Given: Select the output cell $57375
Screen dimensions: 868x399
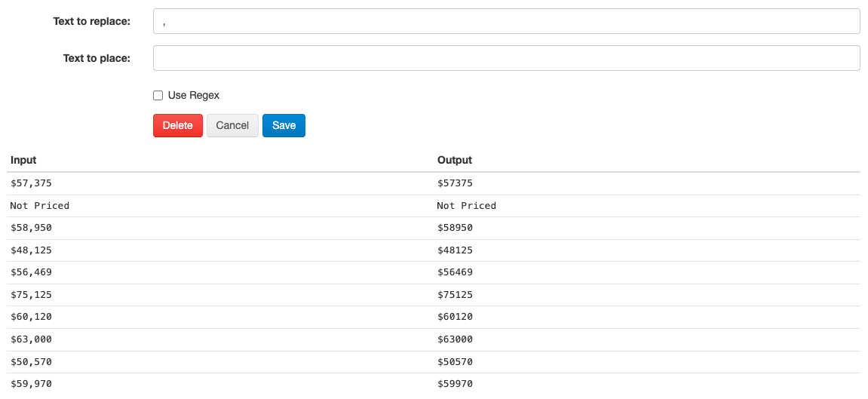Looking at the screenshot, I should 455,183.
